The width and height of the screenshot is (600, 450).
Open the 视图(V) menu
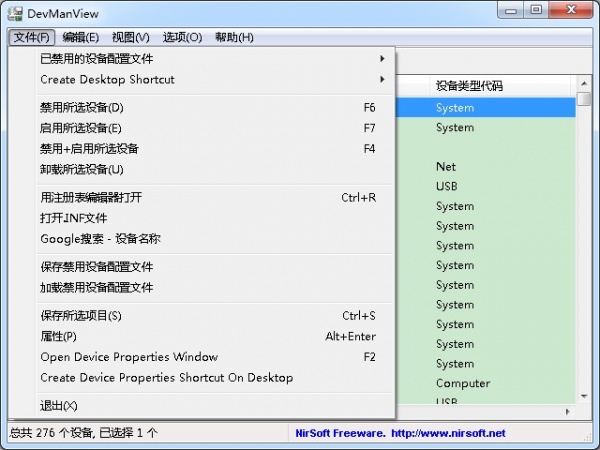coord(130,37)
